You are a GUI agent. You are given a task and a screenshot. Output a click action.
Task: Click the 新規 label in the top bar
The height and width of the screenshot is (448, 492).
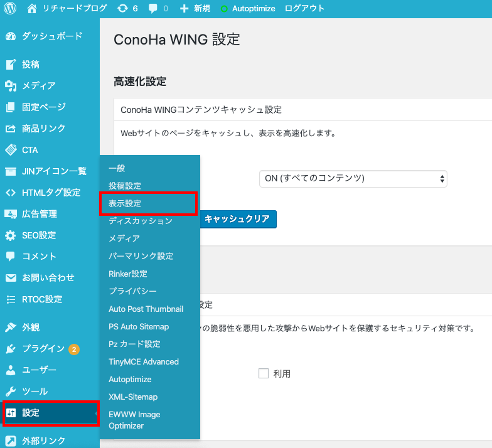coord(202,9)
